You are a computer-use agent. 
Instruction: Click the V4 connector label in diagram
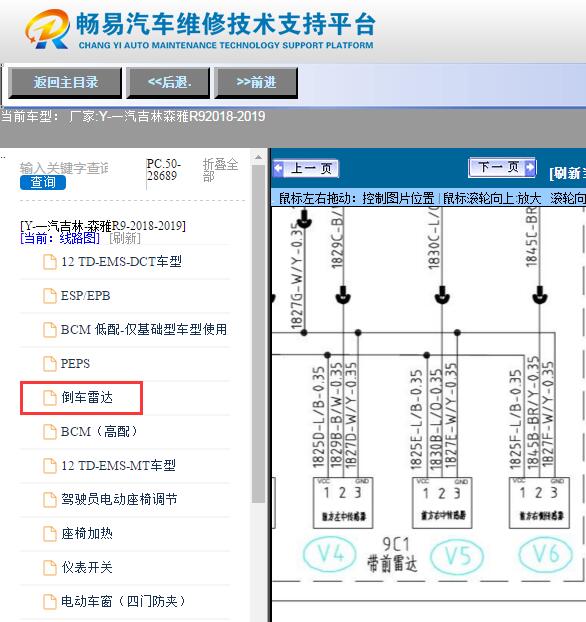click(330, 554)
